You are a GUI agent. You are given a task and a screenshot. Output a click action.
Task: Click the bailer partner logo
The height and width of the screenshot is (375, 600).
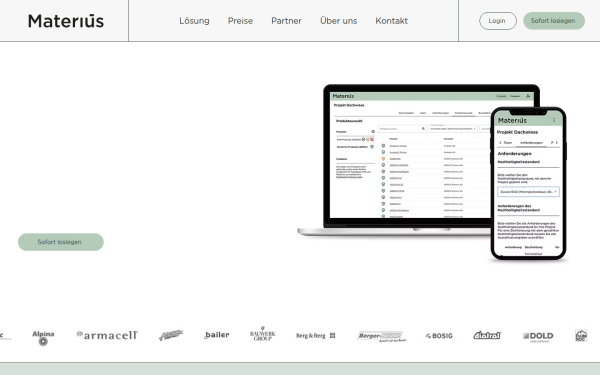217,335
